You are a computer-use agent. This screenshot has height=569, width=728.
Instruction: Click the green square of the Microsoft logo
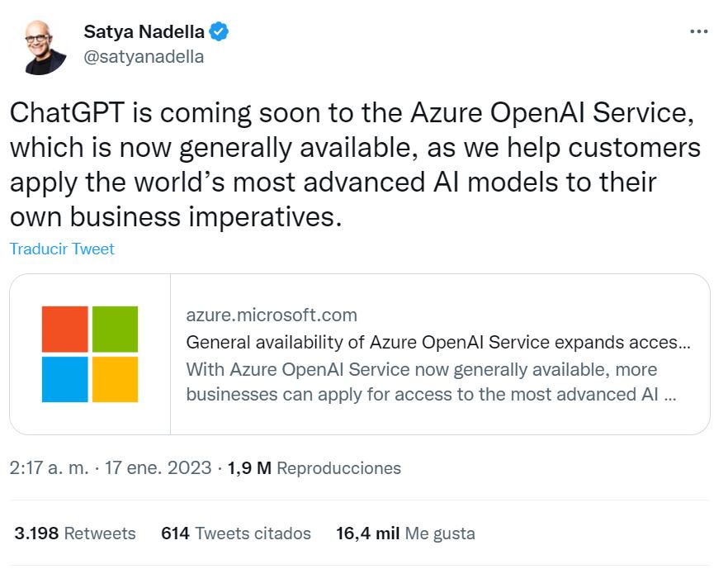click(115, 330)
